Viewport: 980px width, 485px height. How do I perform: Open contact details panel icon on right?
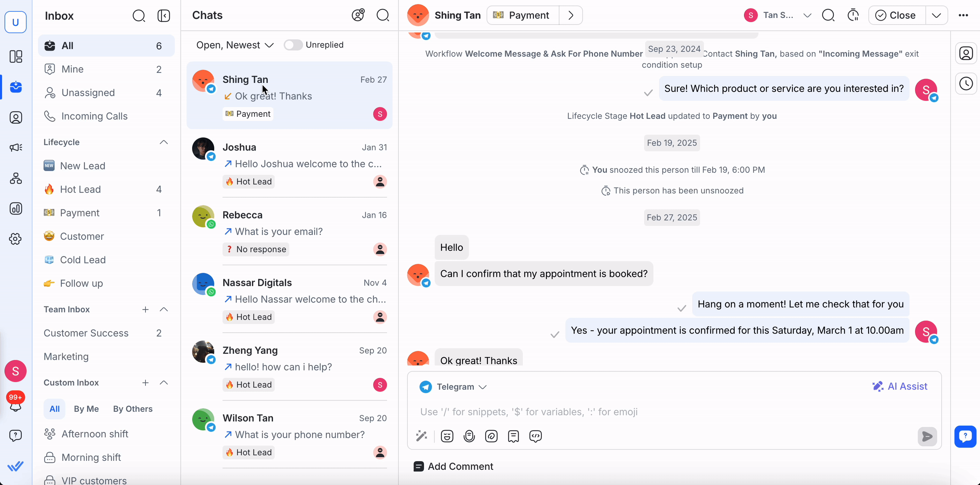tap(965, 54)
